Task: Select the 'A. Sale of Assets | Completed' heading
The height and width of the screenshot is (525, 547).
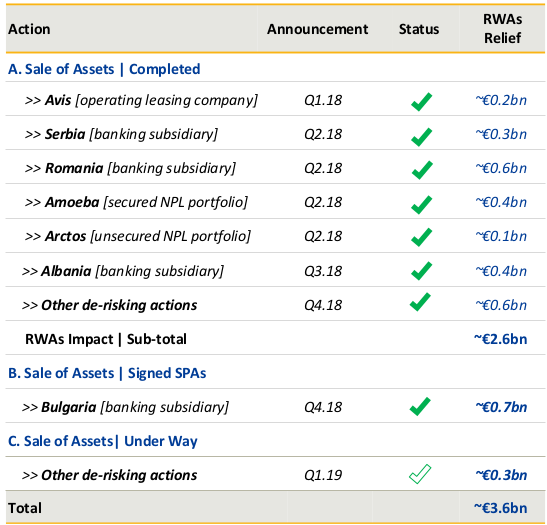Action: (x=104, y=69)
